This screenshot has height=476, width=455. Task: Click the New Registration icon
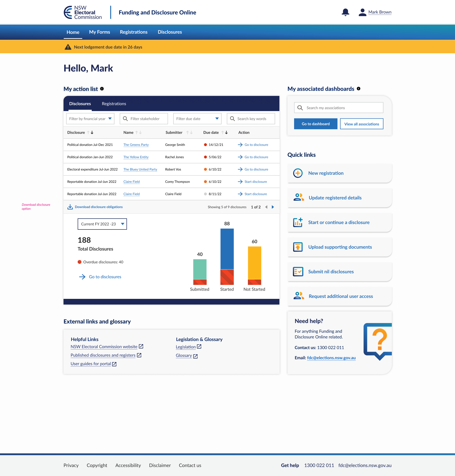pyautogui.click(x=298, y=173)
